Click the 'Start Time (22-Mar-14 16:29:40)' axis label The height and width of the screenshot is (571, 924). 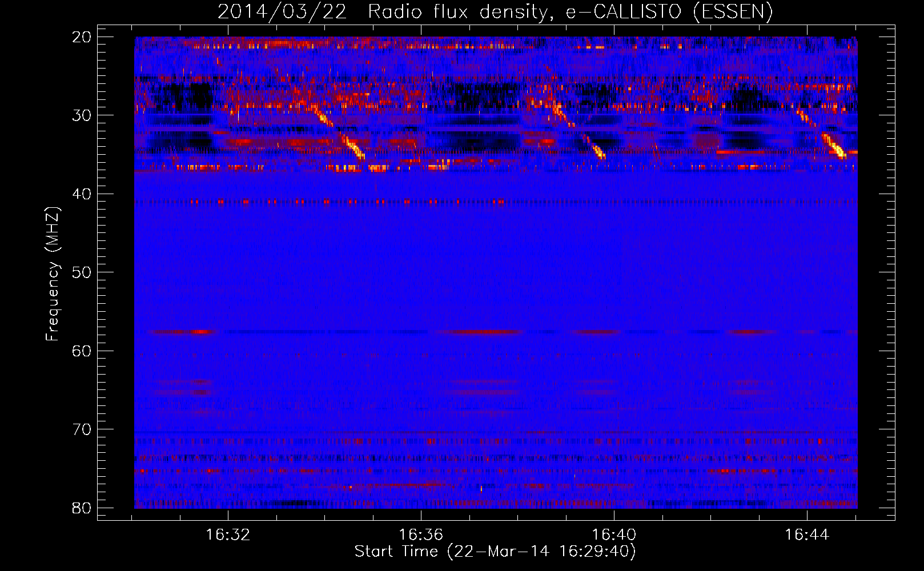click(x=495, y=552)
